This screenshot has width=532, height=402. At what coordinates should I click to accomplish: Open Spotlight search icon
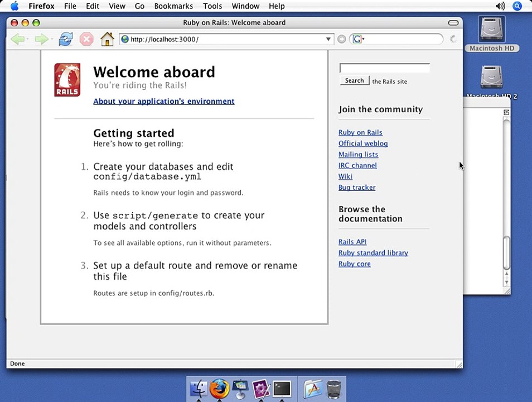[517, 6]
